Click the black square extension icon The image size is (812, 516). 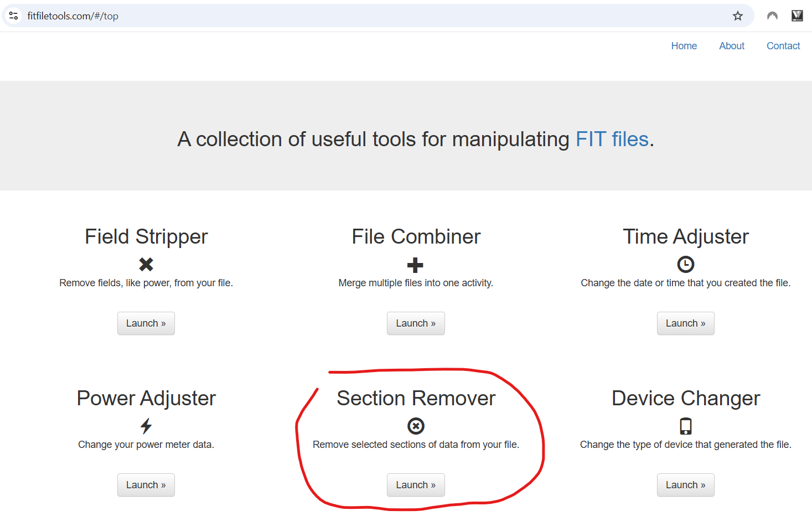pos(797,16)
